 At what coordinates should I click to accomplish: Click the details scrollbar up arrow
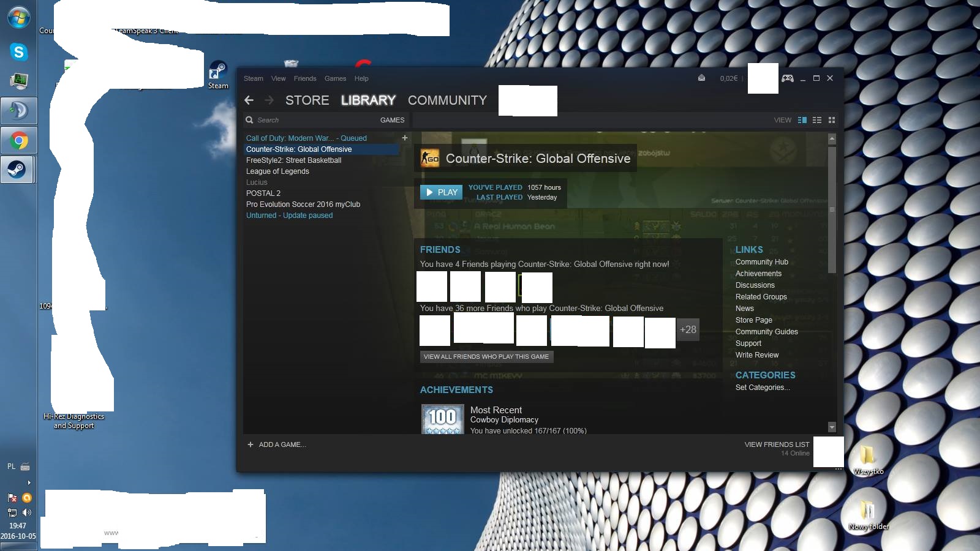coord(832,139)
